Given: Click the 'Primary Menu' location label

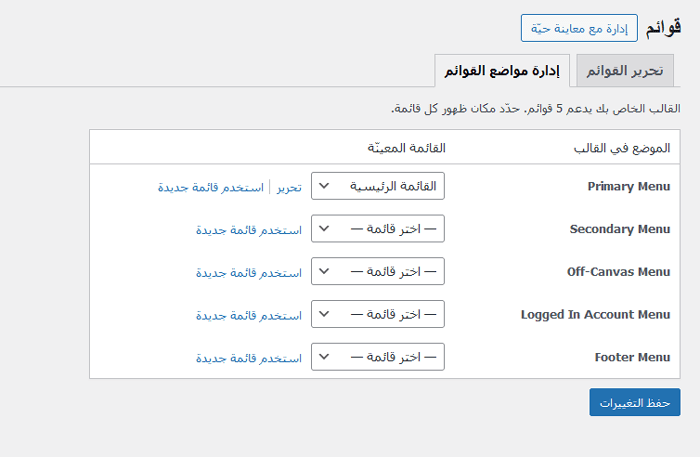Looking at the screenshot, I should (629, 186).
